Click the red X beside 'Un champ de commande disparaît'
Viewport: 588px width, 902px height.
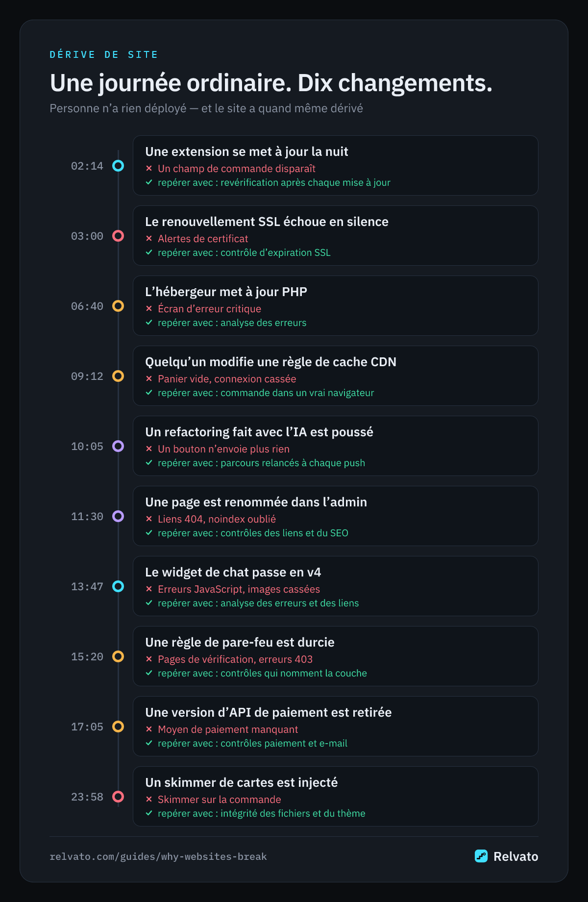point(149,168)
